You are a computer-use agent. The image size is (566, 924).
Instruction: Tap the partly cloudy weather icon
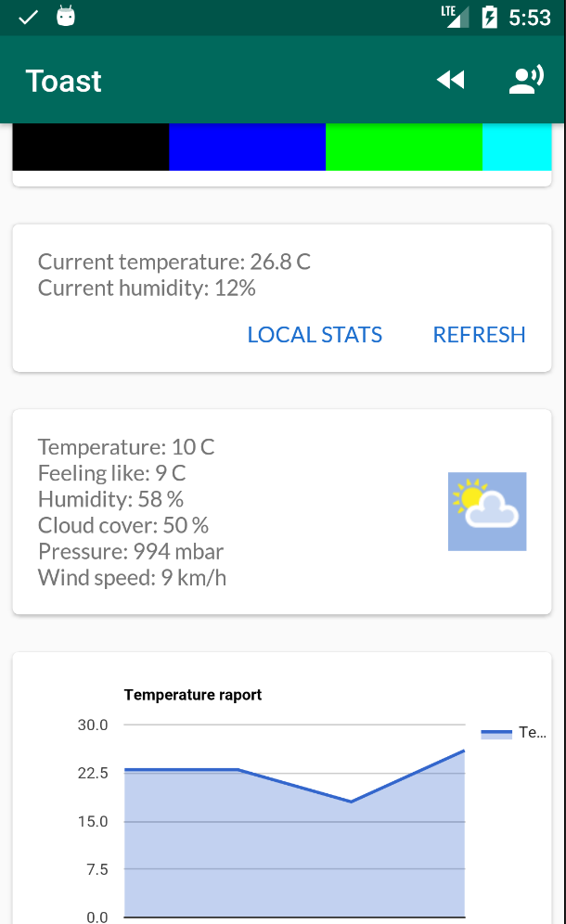coord(487,511)
